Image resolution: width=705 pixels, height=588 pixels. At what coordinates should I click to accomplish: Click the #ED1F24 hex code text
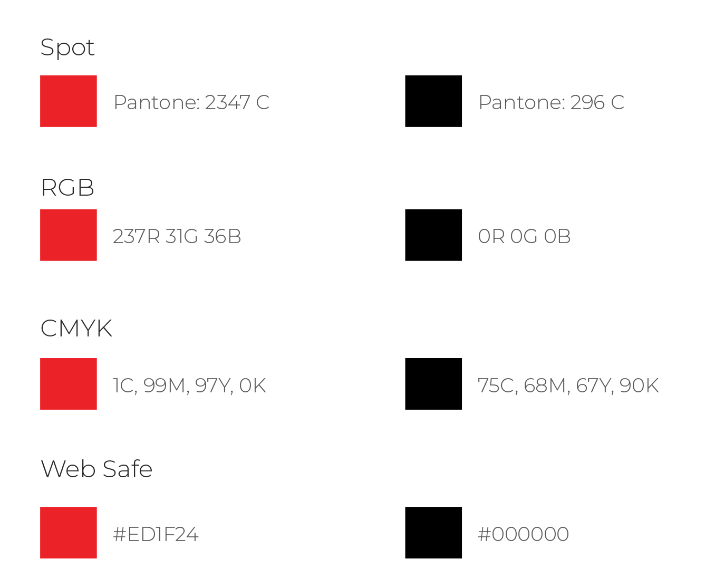click(156, 534)
